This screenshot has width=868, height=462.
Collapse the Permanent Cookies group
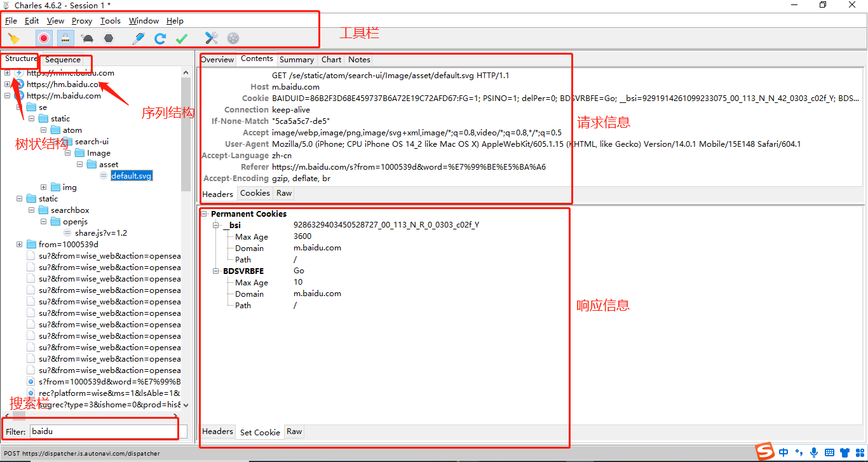click(x=204, y=214)
